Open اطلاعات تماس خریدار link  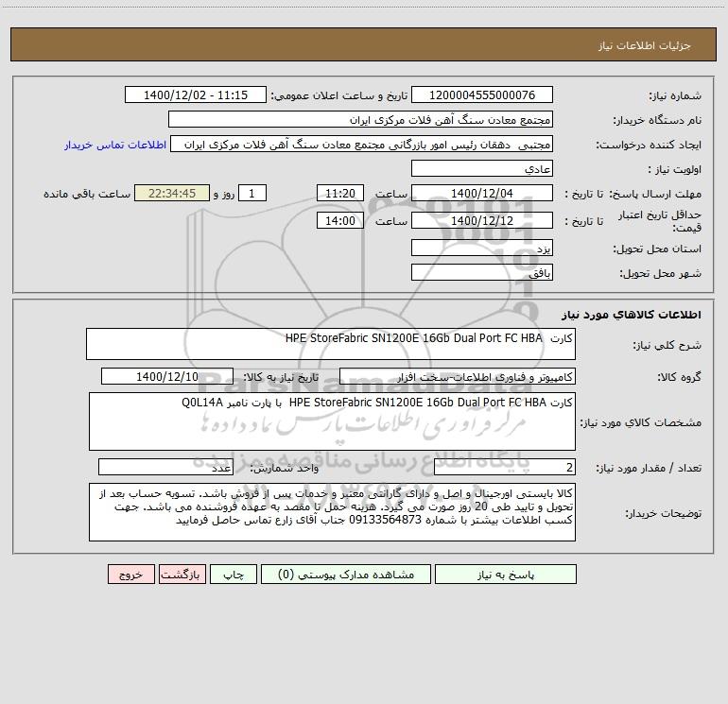tap(115, 145)
